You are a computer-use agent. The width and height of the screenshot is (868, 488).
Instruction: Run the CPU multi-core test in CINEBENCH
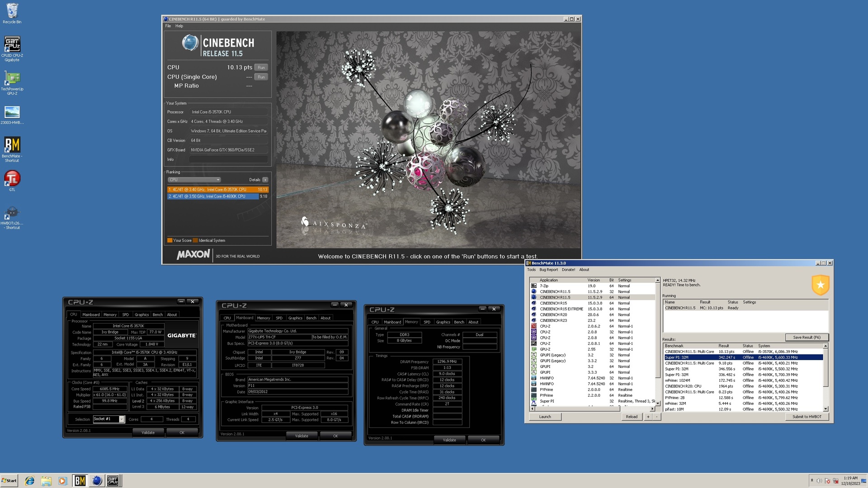click(x=261, y=67)
